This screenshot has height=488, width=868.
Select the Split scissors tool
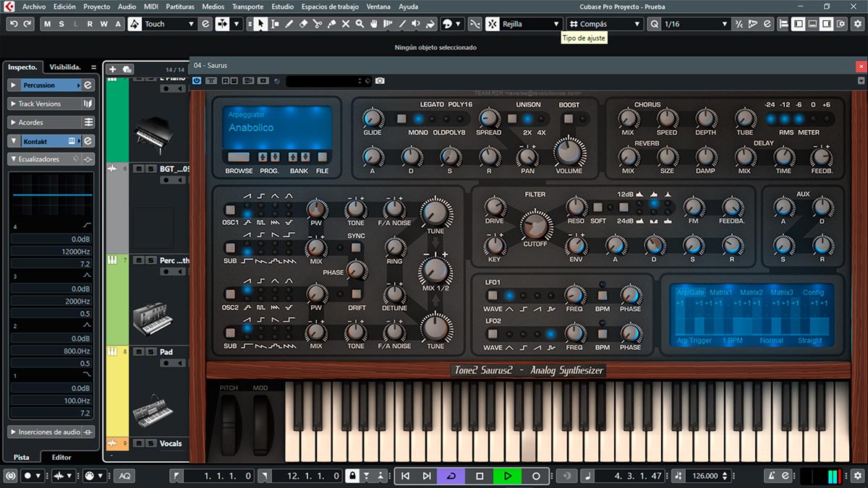[x=318, y=24]
